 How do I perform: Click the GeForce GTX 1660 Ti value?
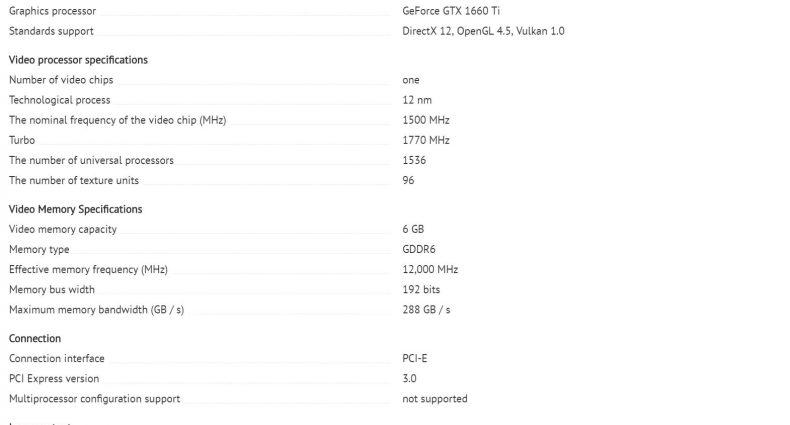point(451,11)
